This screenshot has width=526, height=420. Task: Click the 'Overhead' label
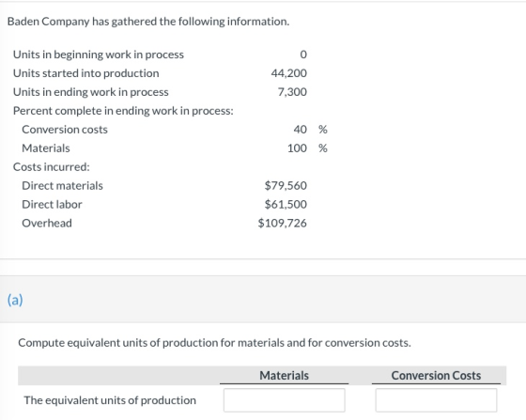[47, 224]
